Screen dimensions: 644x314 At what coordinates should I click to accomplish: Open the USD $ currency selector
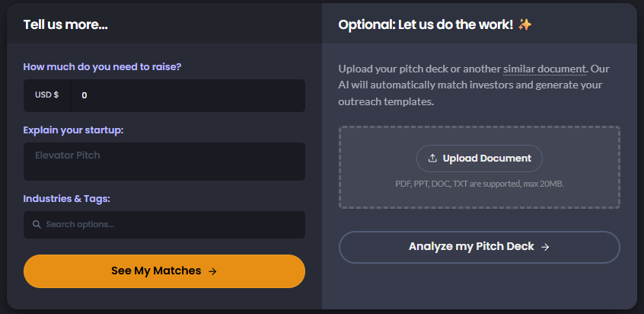[47, 95]
